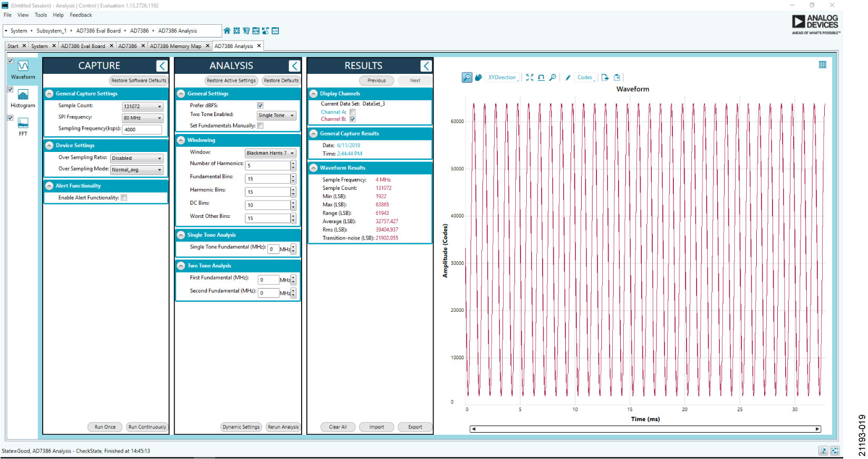
Task: Click the zoom magnifier tool in plot toolbar
Action: click(467, 78)
